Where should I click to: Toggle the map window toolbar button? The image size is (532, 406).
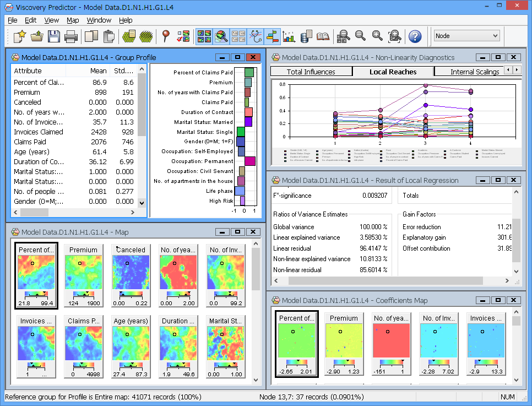click(204, 36)
